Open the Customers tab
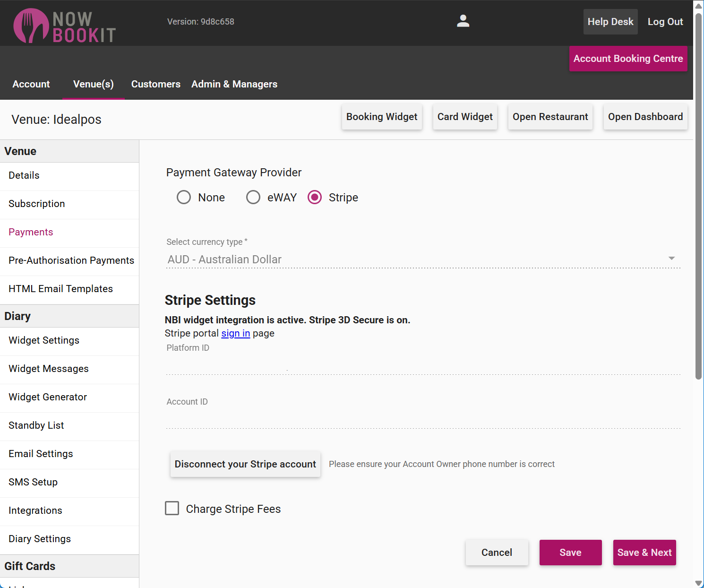The height and width of the screenshot is (588, 704). [155, 84]
